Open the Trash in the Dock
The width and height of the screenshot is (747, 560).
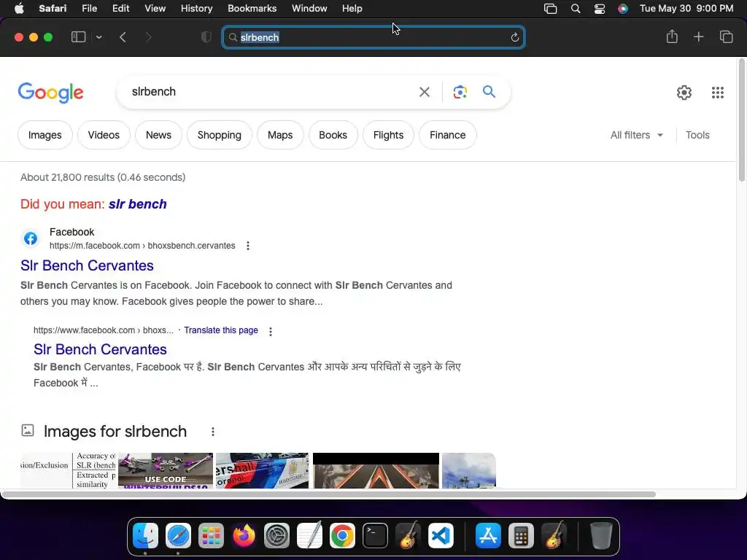pos(601,535)
